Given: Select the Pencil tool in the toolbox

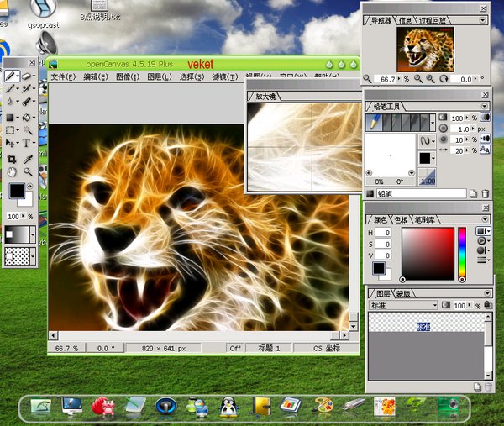Looking at the screenshot, I should tap(12, 74).
